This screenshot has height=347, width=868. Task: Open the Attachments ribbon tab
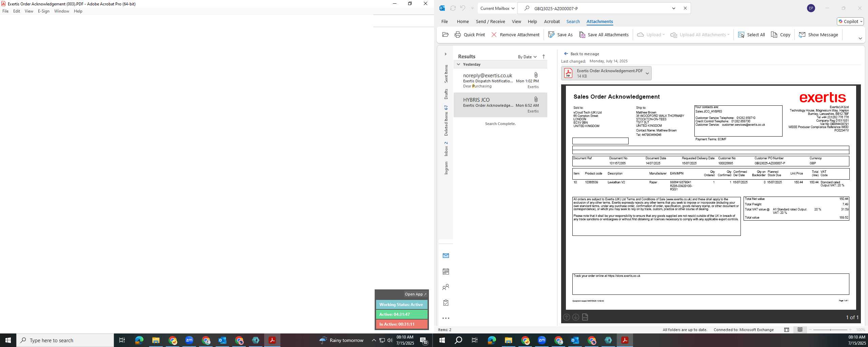tap(599, 21)
